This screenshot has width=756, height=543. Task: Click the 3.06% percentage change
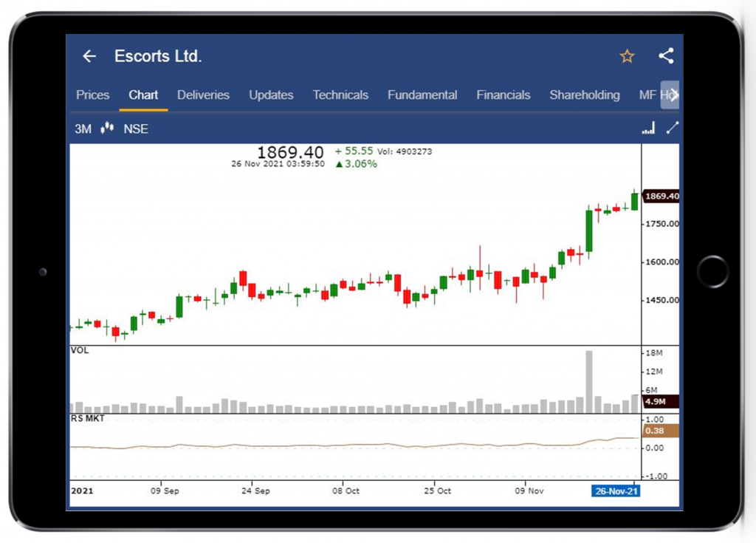pyautogui.click(x=357, y=164)
